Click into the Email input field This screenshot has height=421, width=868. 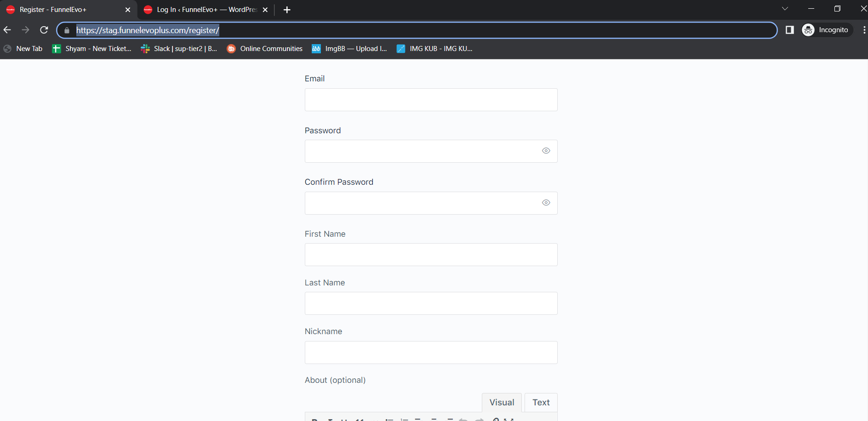pyautogui.click(x=431, y=100)
